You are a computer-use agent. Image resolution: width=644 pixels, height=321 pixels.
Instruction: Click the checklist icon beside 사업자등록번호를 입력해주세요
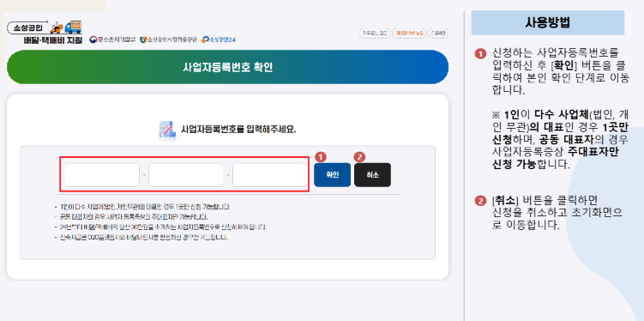tap(167, 129)
